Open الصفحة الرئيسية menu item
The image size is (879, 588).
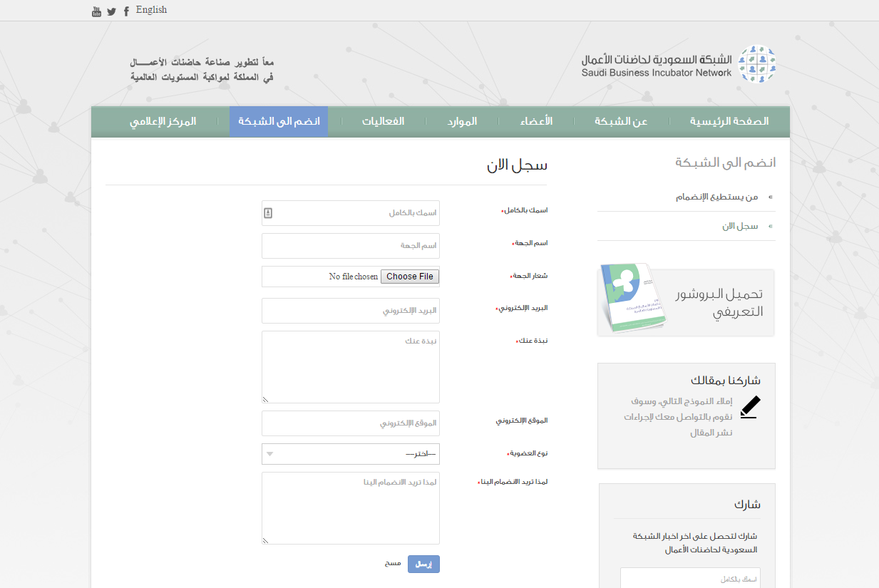[729, 122]
